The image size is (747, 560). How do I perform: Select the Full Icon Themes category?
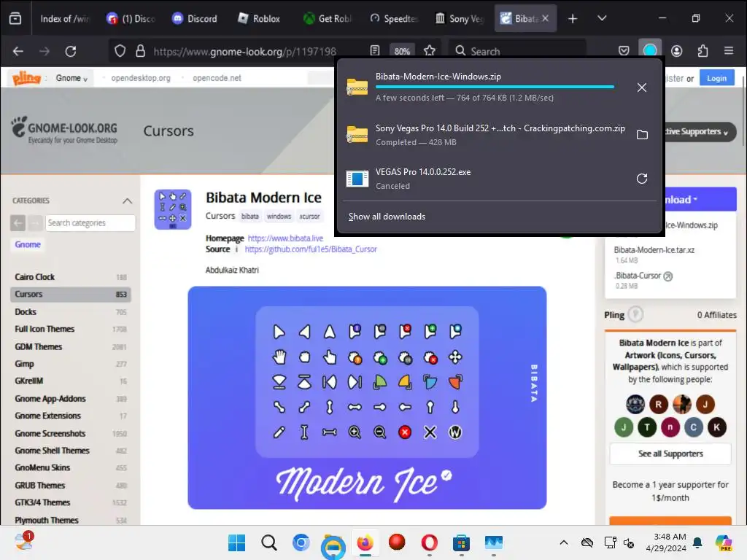pyautogui.click(x=44, y=329)
